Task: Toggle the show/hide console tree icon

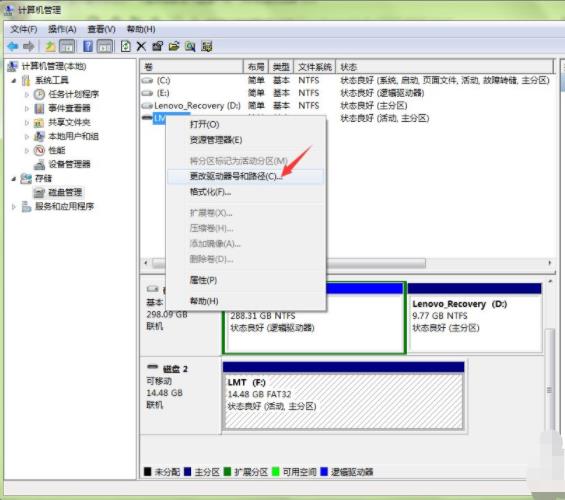Action: tap(67, 46)
